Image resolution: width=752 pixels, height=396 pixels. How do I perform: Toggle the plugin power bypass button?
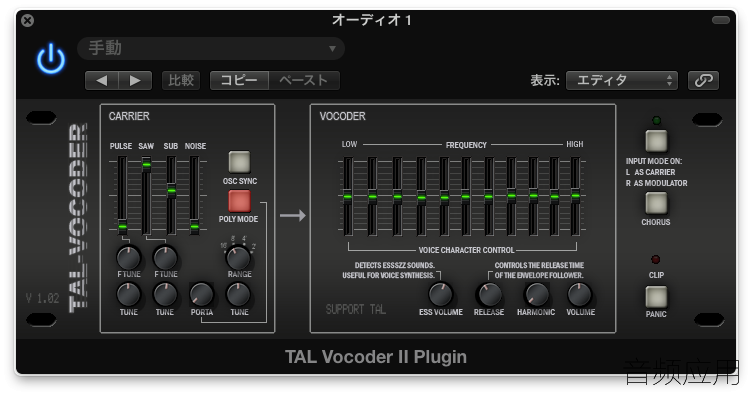pos(51,59)
